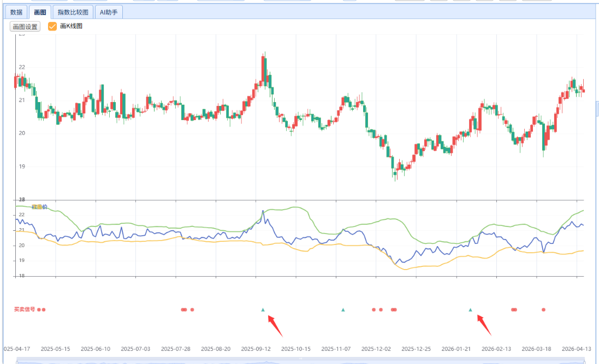Viewport: 599px width, 364px height.
Task: Uncheck the 画K线图 checkbox
Action: pyautogui.click(x=52, y=26)
